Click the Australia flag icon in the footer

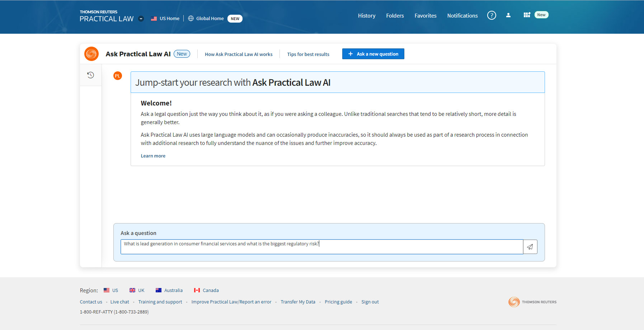(x=159, y=290)
